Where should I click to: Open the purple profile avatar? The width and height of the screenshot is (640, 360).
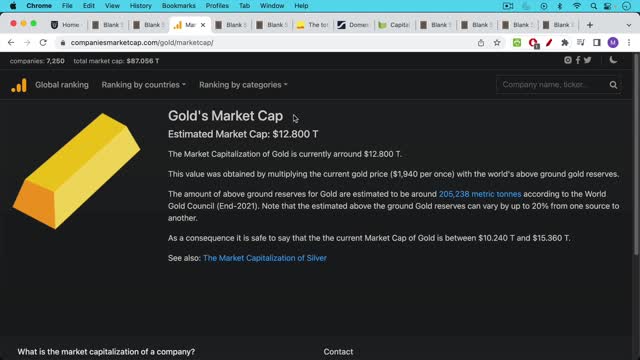pos(613,42)
